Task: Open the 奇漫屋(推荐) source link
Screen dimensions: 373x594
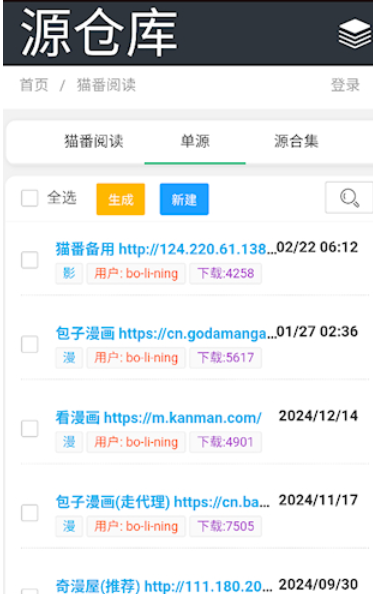Action: [x=164, y=586]
